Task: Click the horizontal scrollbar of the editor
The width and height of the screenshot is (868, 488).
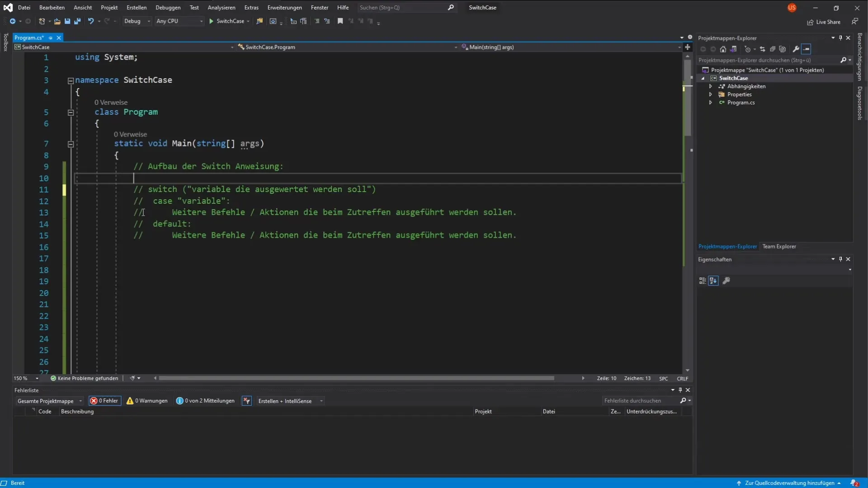Action: click(356, 378)
